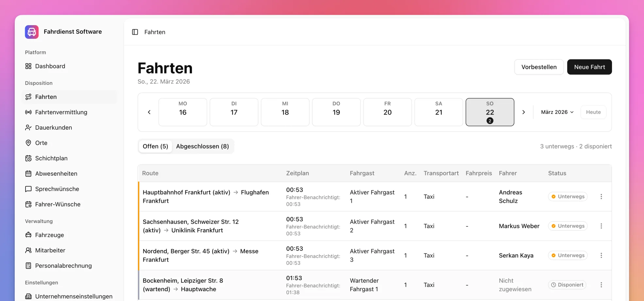Select Friday 20 in the week picker
The width and height of the screenshot is (644, 301).
pyautogui.click(x=387, y=112)
